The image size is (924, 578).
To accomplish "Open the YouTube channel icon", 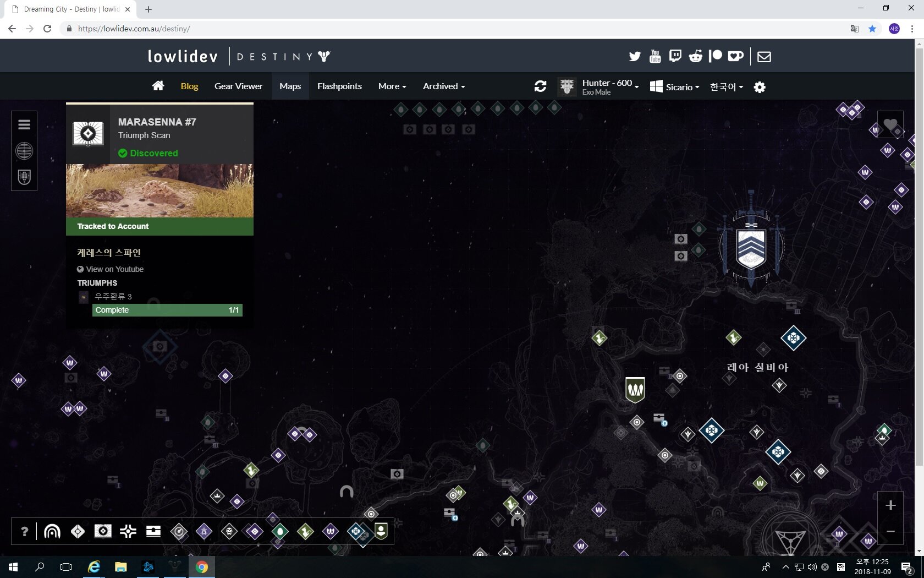I will pos(655,56).
